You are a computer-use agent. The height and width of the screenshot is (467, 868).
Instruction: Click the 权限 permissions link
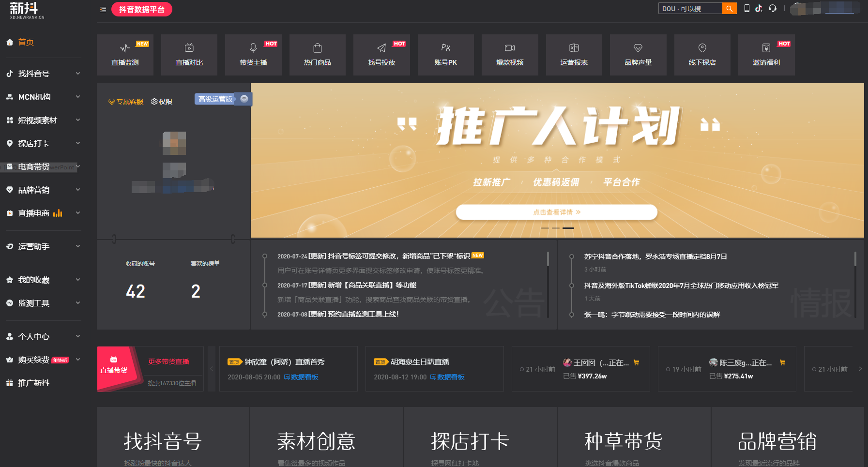coord(162,102)
